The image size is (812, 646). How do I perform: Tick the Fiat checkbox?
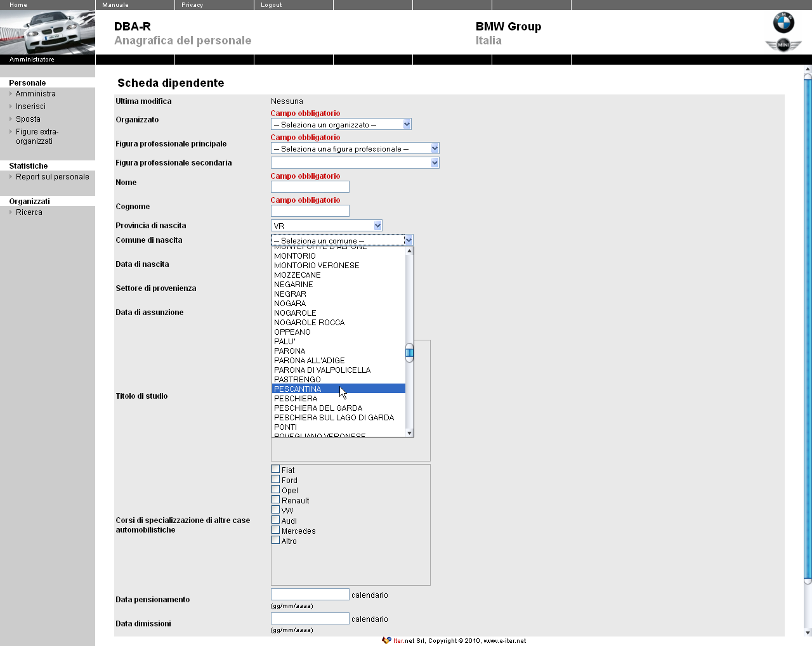pyautogui.click(x=275, y=469)
